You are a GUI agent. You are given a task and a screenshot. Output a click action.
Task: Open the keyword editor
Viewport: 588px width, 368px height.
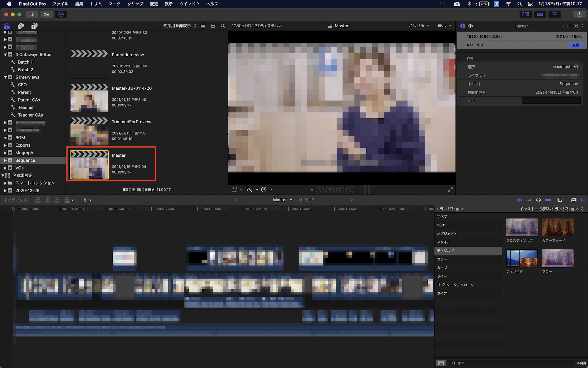[x=46, y=14]
